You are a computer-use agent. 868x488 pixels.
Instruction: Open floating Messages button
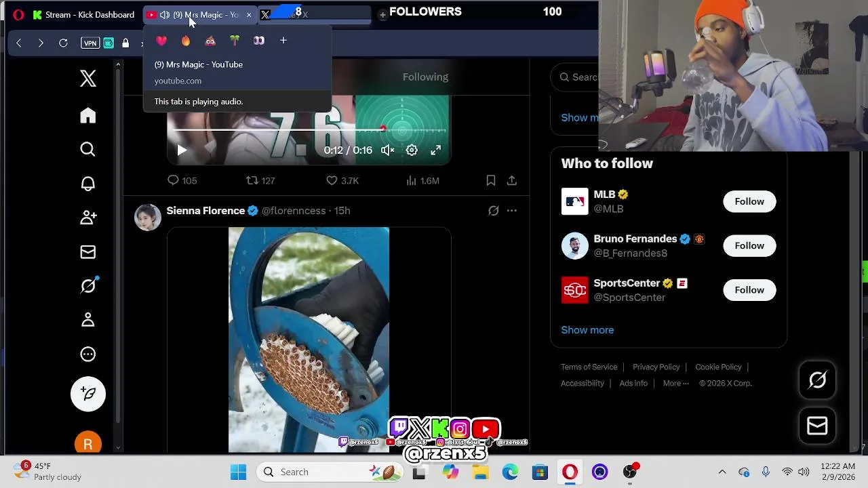coord(817,426)
